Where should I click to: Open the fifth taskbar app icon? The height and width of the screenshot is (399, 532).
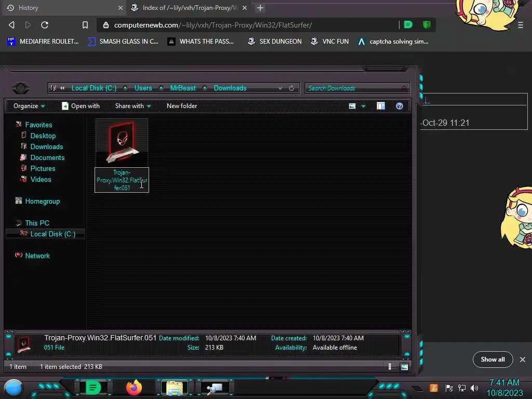click(215, 388)
